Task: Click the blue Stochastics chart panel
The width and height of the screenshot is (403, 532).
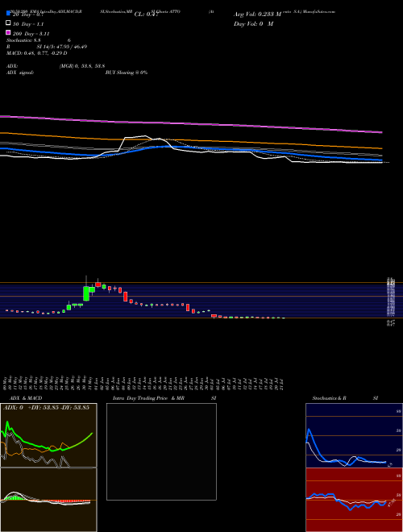Action: pos(354,435)
